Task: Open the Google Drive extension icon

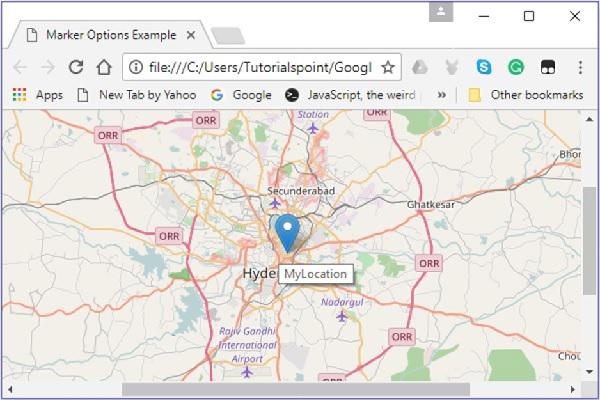Action: (420, 67)
